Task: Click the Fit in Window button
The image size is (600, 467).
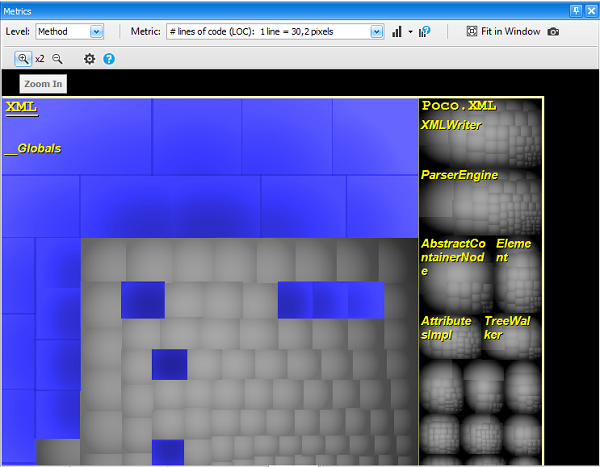Action: 504,31
